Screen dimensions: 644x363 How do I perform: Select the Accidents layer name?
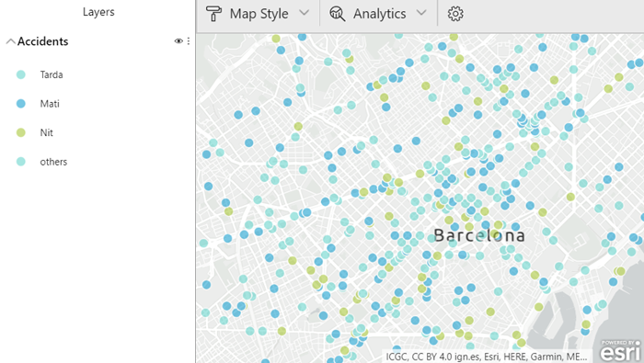coord(42,41)
